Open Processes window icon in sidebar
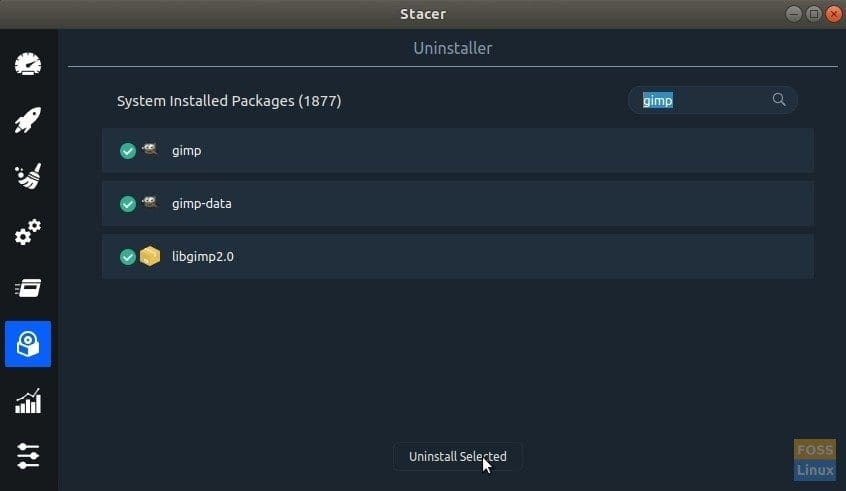The height and width of the screenshot is (491, 846). point(28,288)
